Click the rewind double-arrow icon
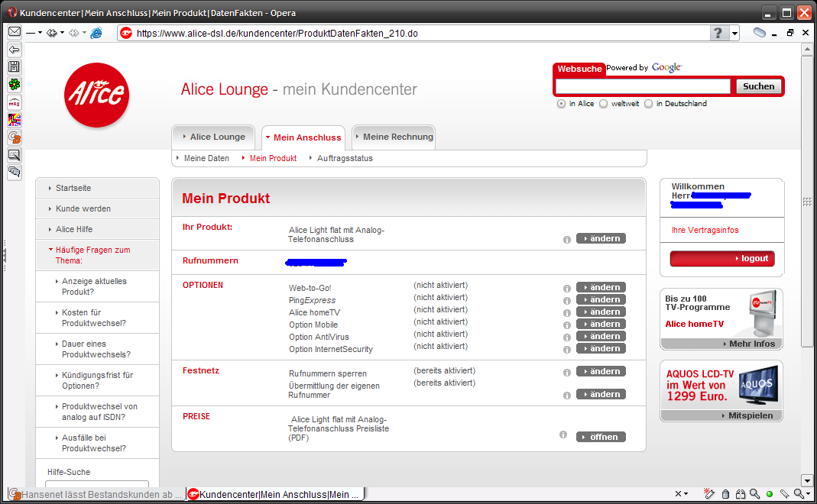This screenshot has height=504, width=817. click(x=51, y=33)
